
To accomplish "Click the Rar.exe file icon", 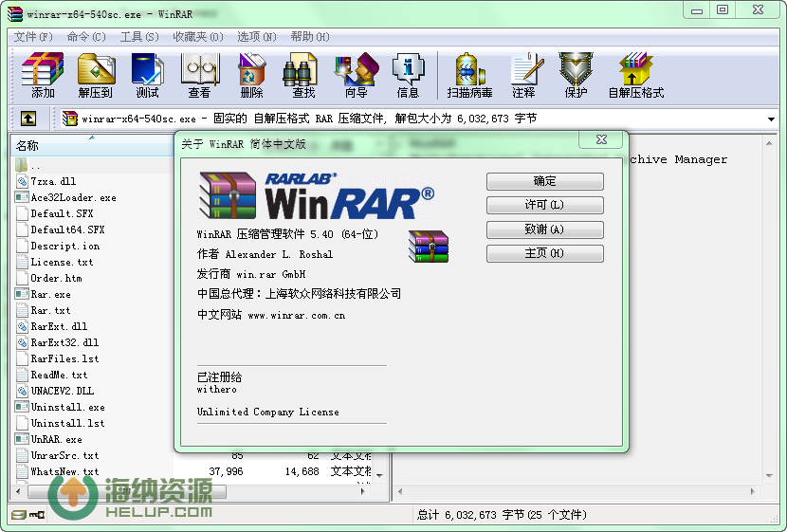I will [x=22, y=294].
